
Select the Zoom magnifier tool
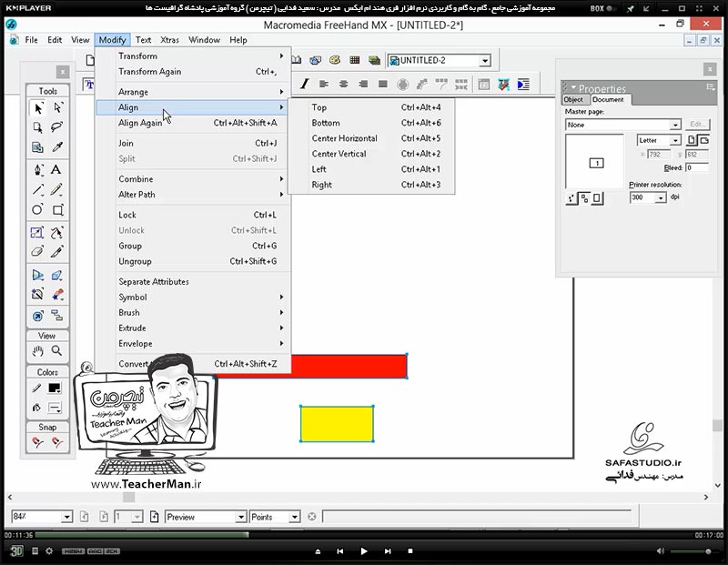coord(57,351)
